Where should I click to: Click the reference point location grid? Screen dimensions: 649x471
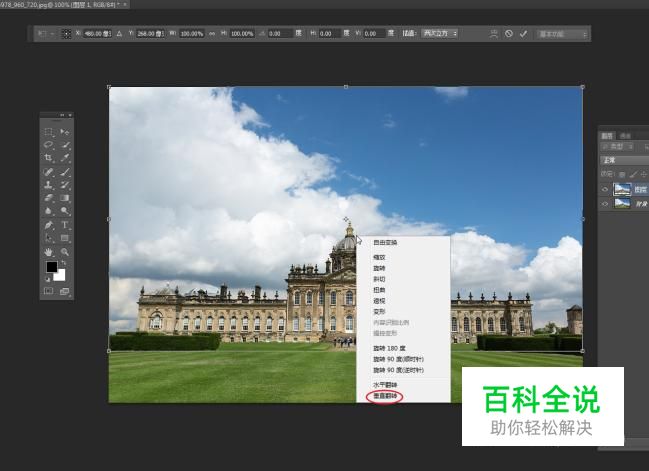coord(66,34)
